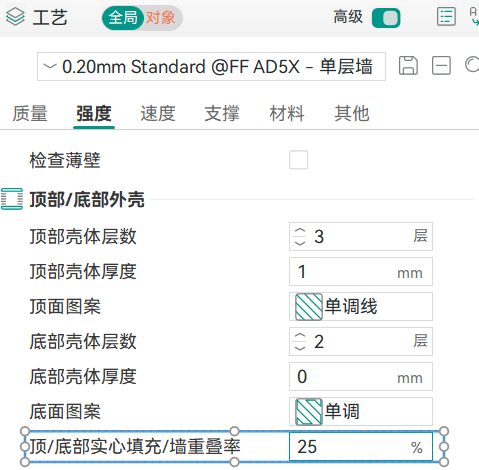Switch to 对象 object mode

click(x=161, y=18)
